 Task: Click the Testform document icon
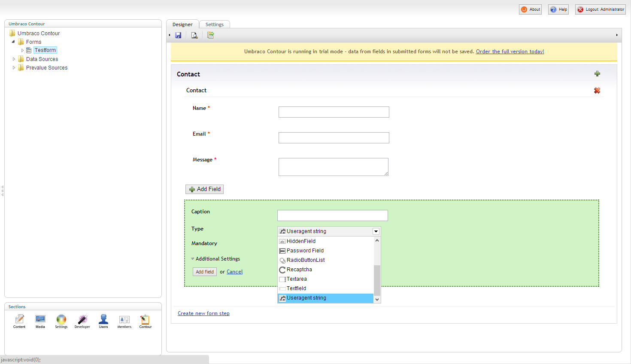pyautogui.click(x=29, y=50)
